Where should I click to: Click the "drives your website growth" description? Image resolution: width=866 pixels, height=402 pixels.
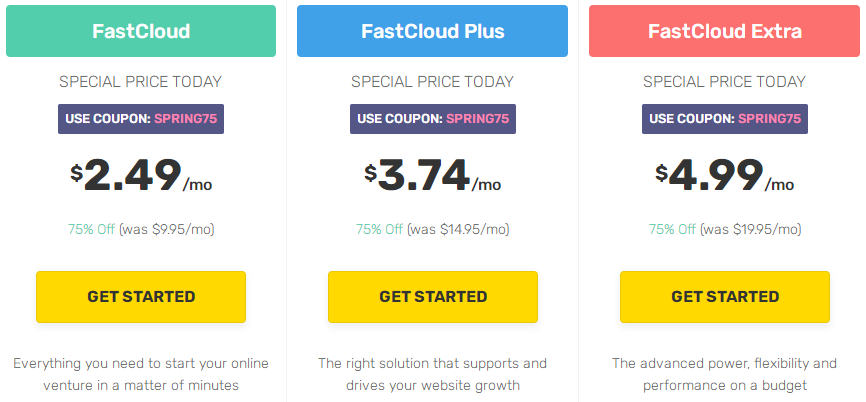pyautogui.click(x=432, y=374)
